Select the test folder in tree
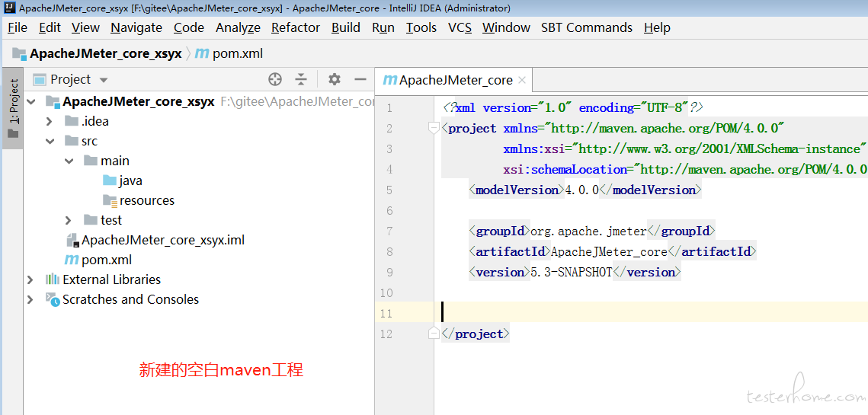The image size is (868, 415). 111,220
